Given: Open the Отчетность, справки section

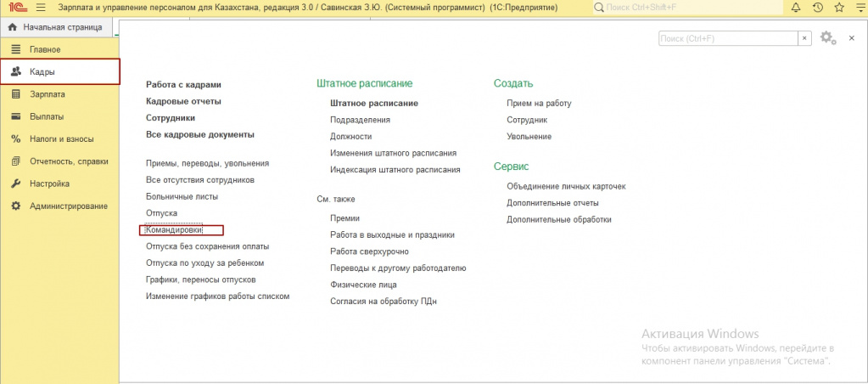Looking at the screenshot, I should (x=59, y=161).
